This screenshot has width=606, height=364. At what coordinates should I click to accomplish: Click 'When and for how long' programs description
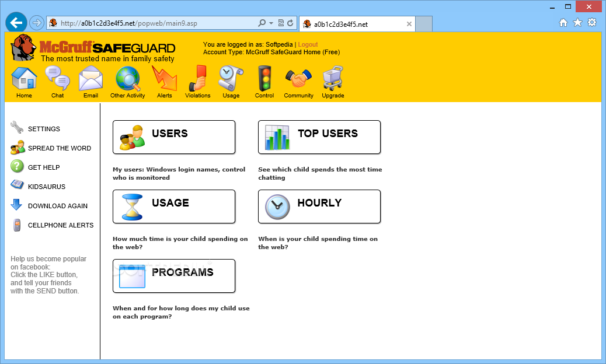click(181, 312)
